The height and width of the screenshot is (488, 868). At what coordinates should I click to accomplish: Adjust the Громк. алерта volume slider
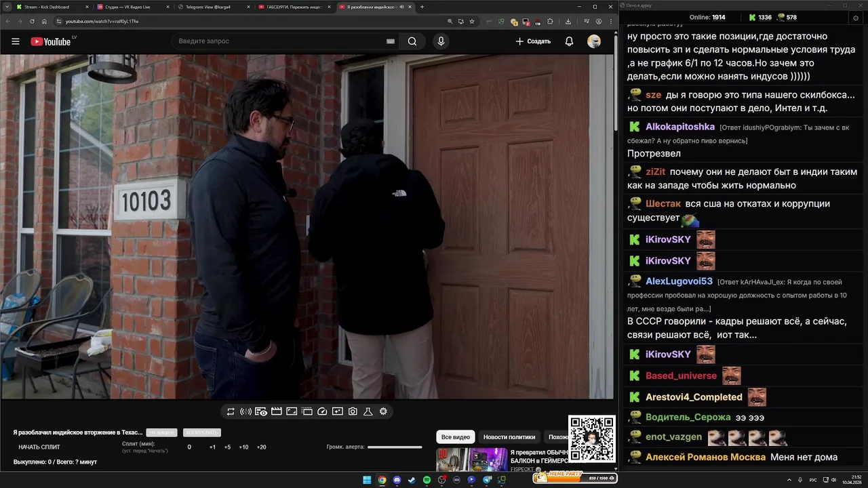click(x=395, y=447)
